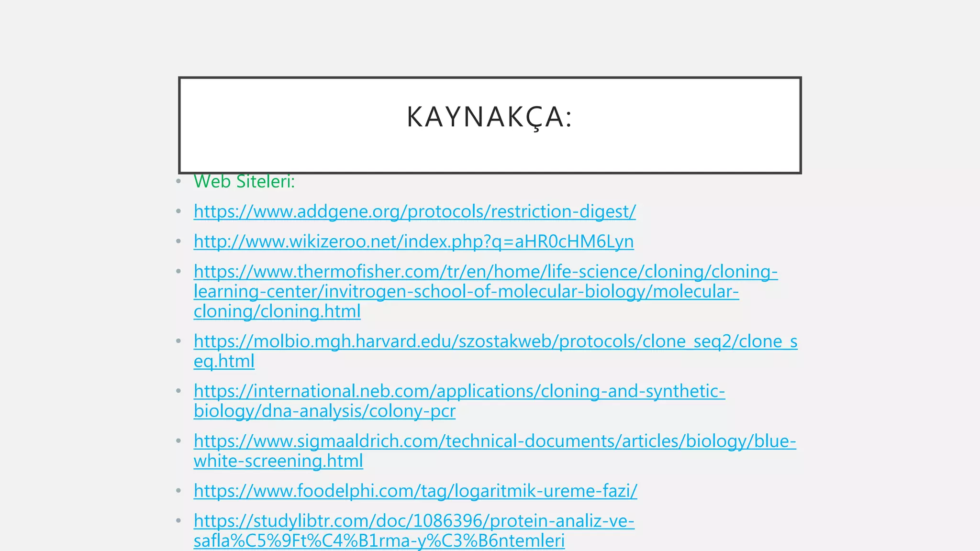Open the addgene restriction-digest protocol link

click(x=414, y=211)
